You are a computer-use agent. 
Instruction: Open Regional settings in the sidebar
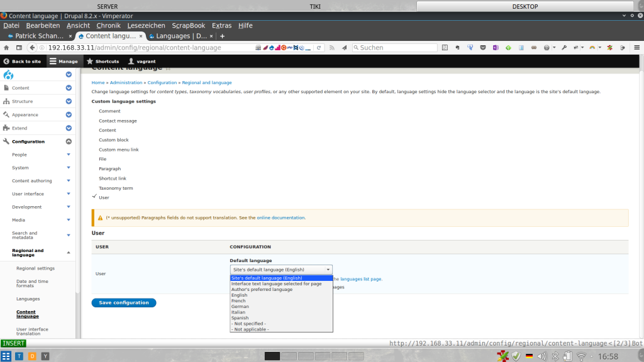(x=35, y=268)
